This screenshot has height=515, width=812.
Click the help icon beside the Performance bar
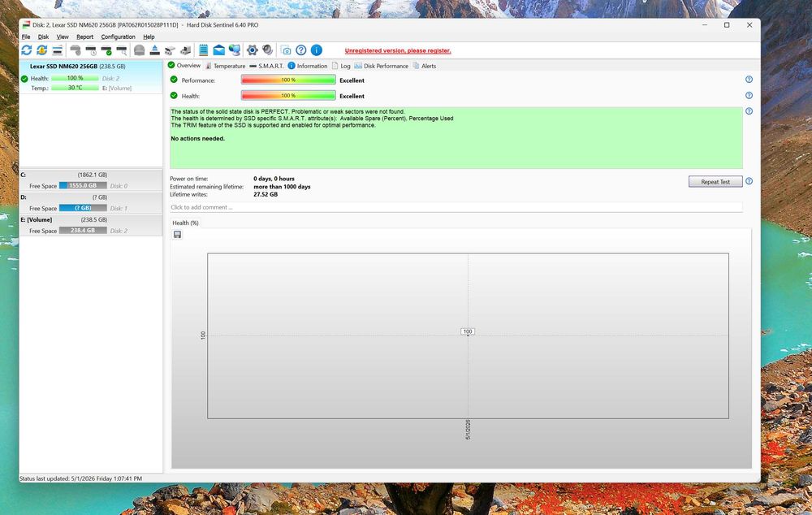point(749,80)
